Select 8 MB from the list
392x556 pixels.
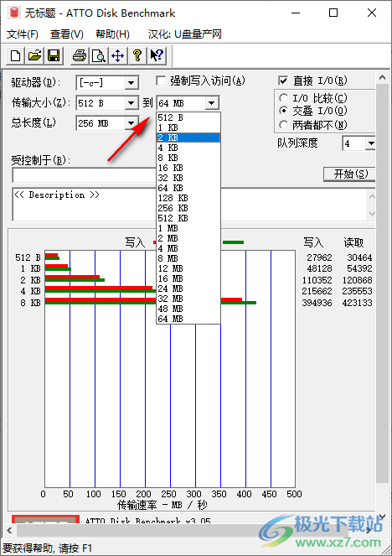188,258
